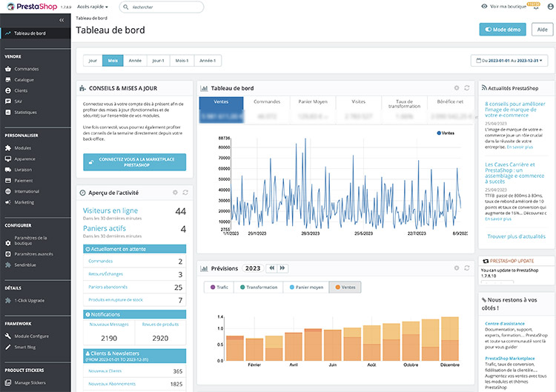This screenshot has height=392, width=556.
Task: Open Produits en rupture de stock row
Action: (135, 300)
